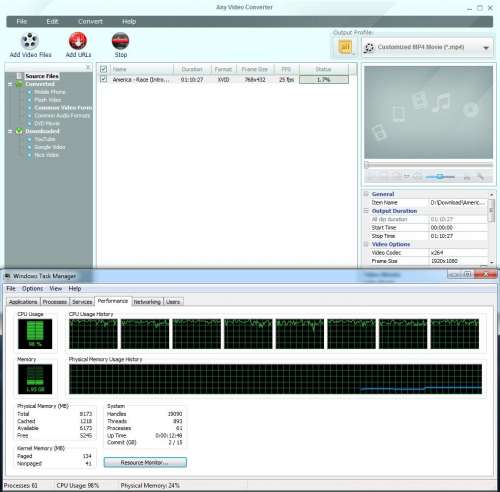
Task: Click the 1.7% conversion progress bar
Action: (324, 80)
